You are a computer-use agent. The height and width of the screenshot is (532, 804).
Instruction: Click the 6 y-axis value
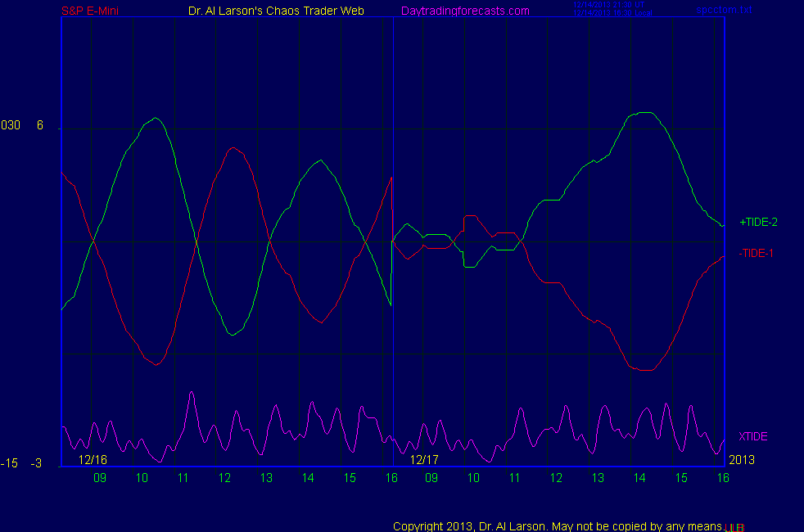pos(40,125)
